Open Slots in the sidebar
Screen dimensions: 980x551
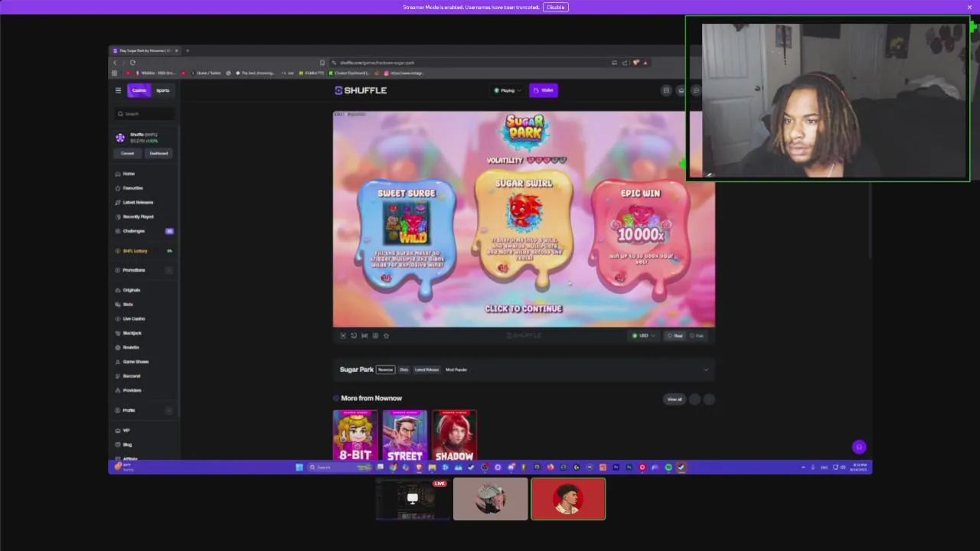click(128, 304)
